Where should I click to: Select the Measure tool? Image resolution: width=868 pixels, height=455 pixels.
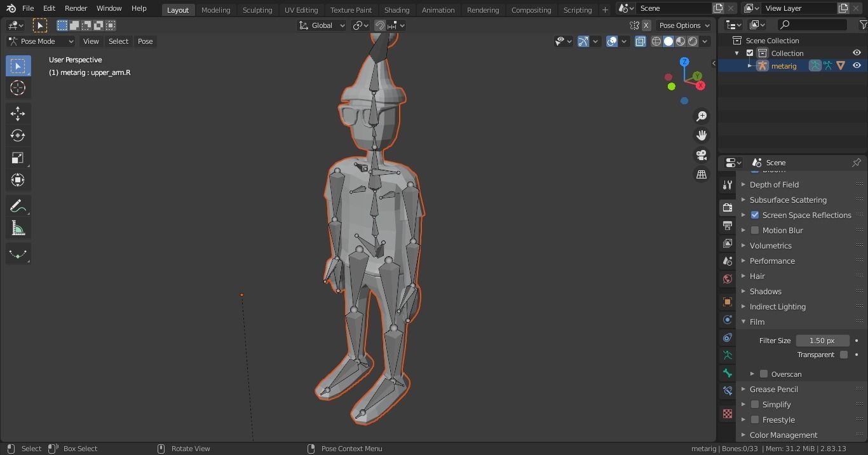click(18, 228)
